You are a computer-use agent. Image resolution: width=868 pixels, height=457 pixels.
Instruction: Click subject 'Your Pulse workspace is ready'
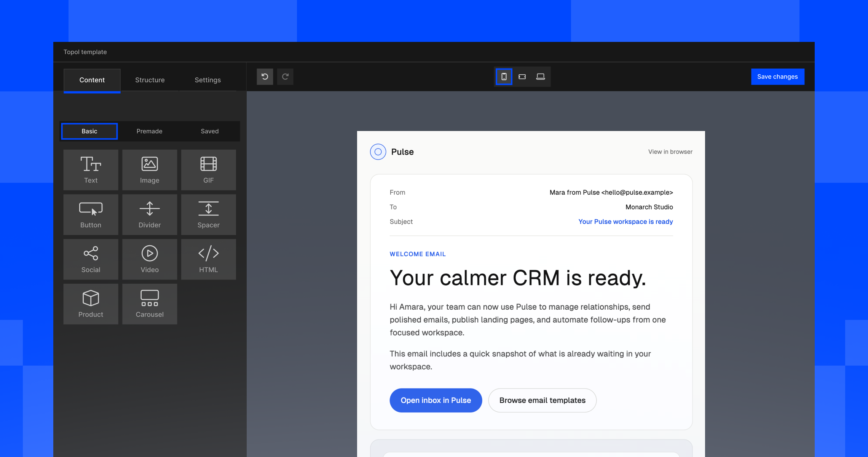click(626, 222)
